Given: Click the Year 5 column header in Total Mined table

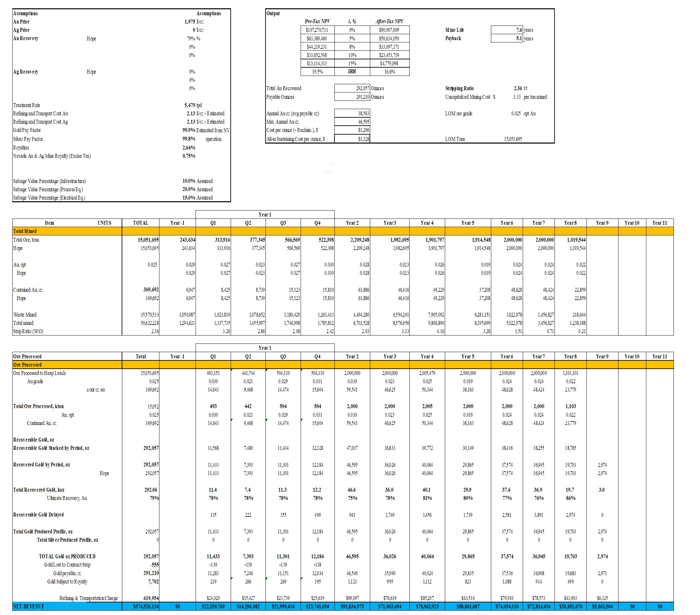Looking at the screenshot, I should tap(468, 223).
